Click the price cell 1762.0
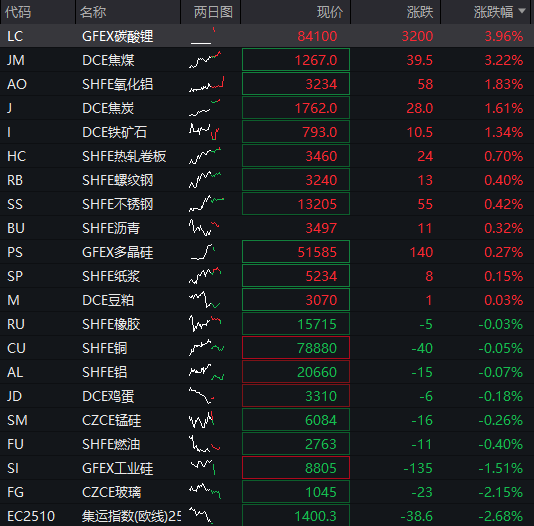The image size is (534, 526). click(x=296, y=108)
